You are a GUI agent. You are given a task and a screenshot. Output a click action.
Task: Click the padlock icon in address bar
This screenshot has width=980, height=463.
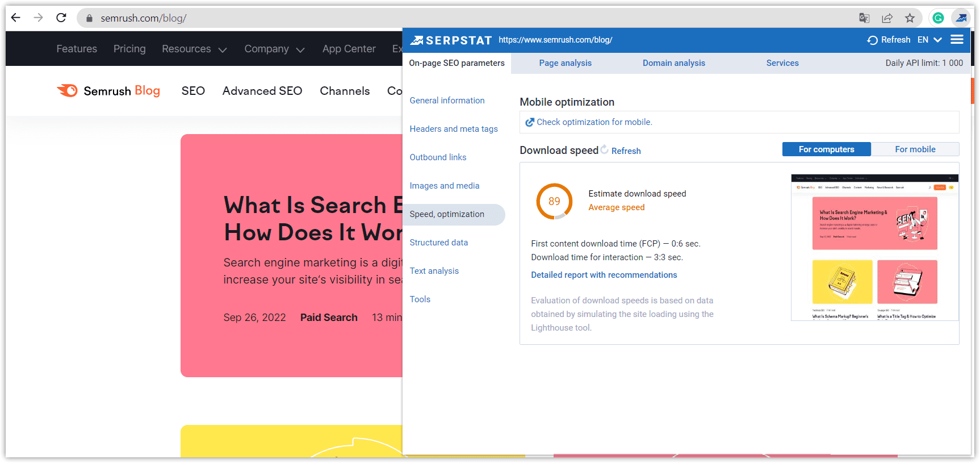click(89, 18)
